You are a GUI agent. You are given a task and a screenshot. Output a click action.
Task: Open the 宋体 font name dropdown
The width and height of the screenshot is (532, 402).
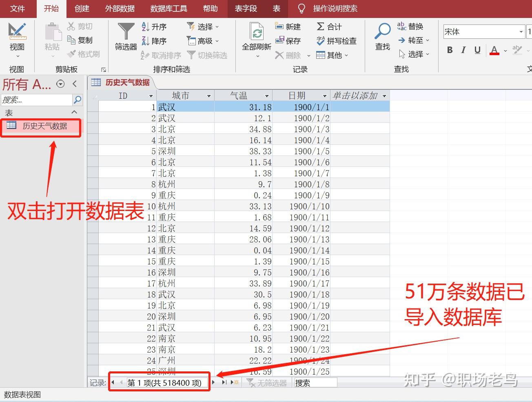click(521, 31)
